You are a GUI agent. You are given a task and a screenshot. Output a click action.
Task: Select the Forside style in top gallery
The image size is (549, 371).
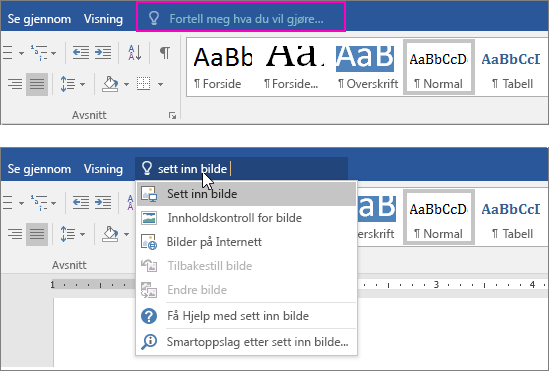pos(222,67)
